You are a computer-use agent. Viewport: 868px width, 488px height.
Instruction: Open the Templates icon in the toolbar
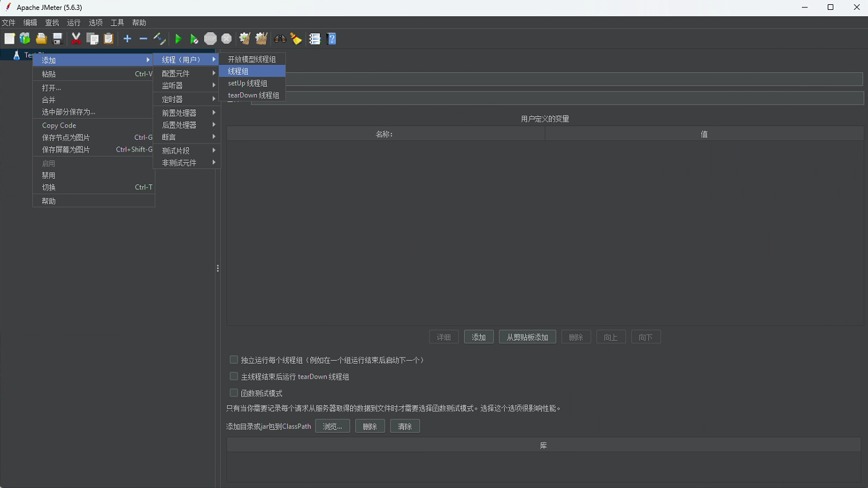pos(25,38)
